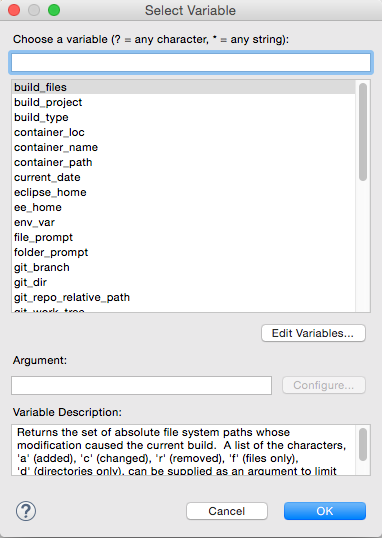This screenshot has width=382, height=538.
Task: Choose eclipse_home in the list
Action: coord(184,192)
